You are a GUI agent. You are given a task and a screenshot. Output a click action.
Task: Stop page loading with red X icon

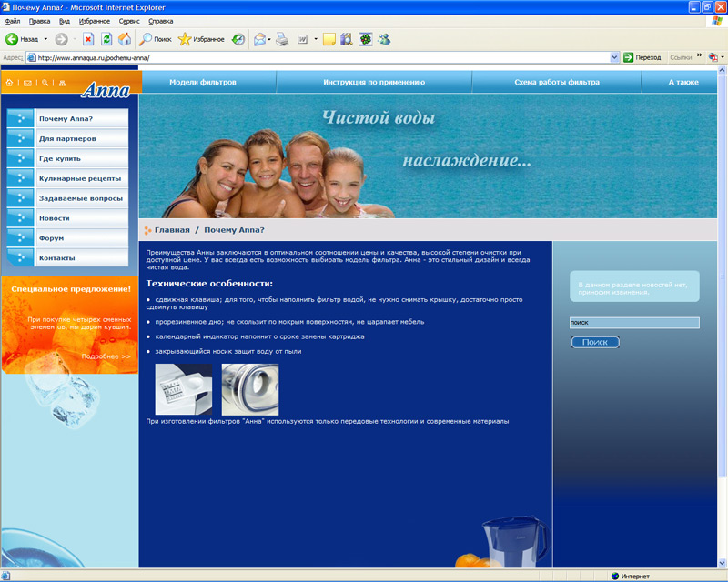88,39
